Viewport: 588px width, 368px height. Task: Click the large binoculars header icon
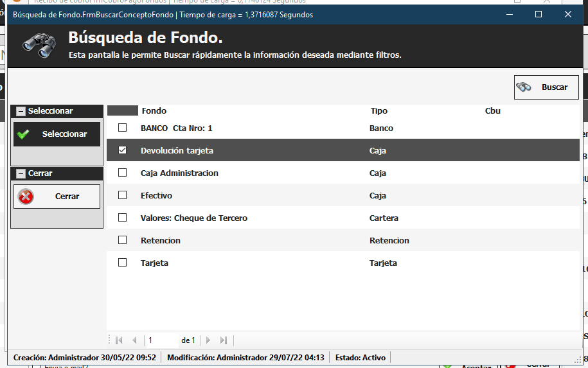tap(39, 44)
